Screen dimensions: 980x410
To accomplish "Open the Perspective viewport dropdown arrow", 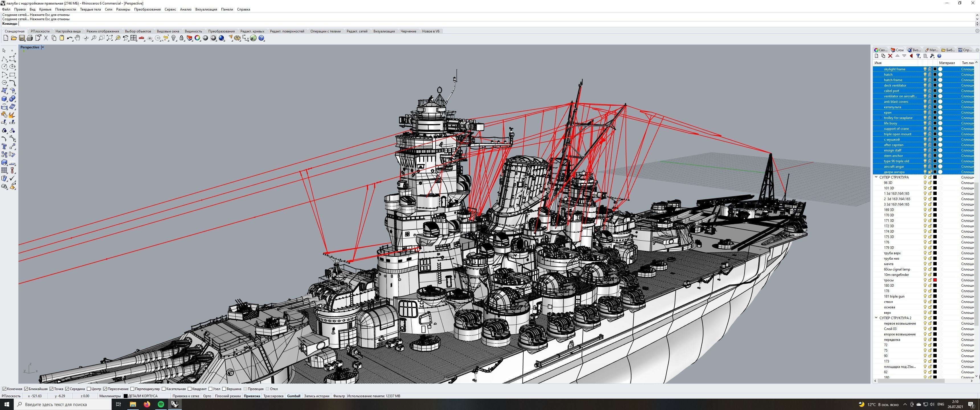I will coord(43,47).
